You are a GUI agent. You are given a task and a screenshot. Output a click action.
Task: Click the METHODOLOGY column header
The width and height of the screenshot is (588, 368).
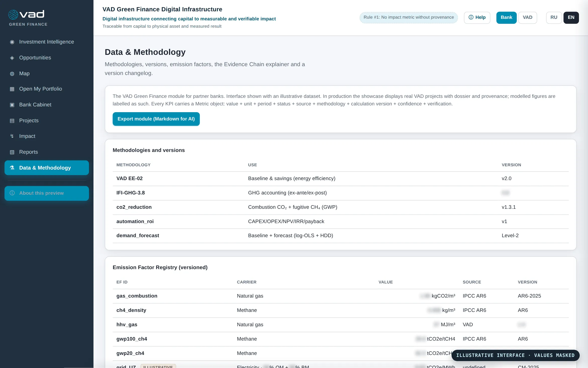tap(133, 165)
